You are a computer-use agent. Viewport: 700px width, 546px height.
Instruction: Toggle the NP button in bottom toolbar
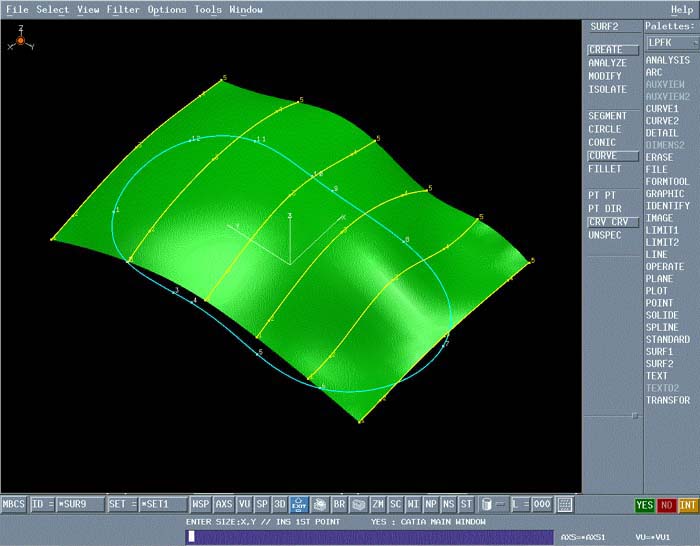click(431, 504)
